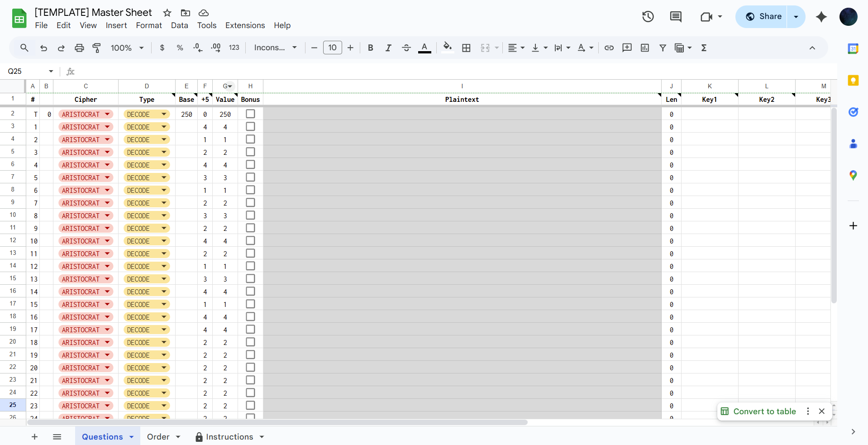This screenshot has height=445, width=868.
Task: Click the paint format roller icon
Action: 96,48
